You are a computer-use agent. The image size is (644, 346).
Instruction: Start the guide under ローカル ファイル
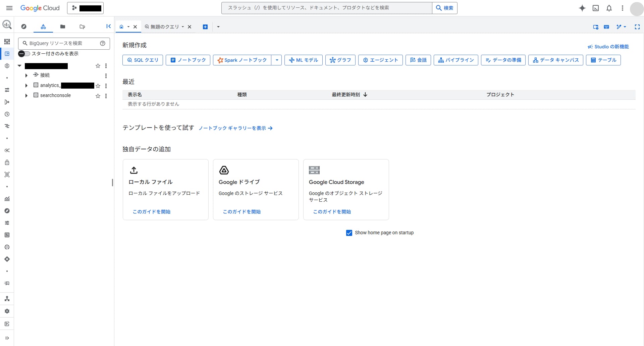[152, 212]
